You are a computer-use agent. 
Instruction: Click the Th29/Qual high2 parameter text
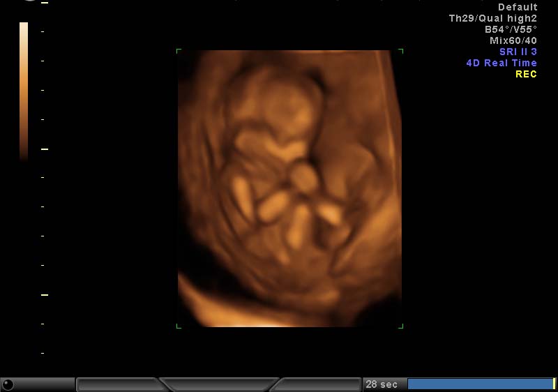click(x=492, y=18)
